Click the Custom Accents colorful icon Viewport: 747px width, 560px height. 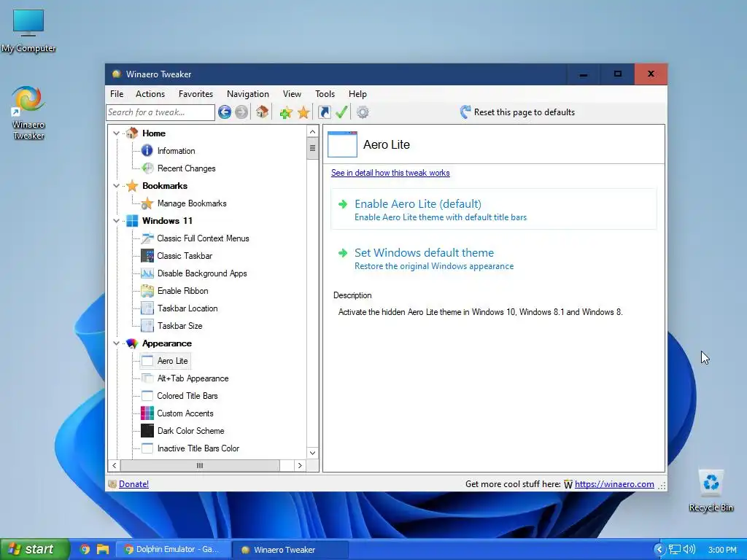coord(147,413)
